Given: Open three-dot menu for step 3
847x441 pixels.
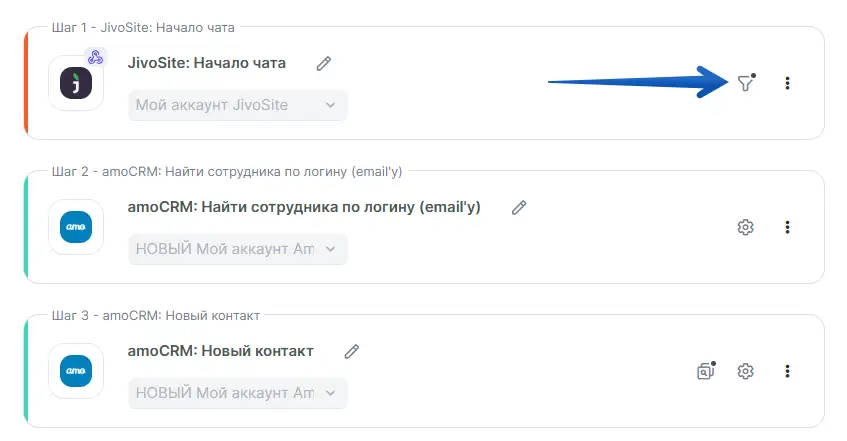Looking at the screenshot, I should [788, 371].
